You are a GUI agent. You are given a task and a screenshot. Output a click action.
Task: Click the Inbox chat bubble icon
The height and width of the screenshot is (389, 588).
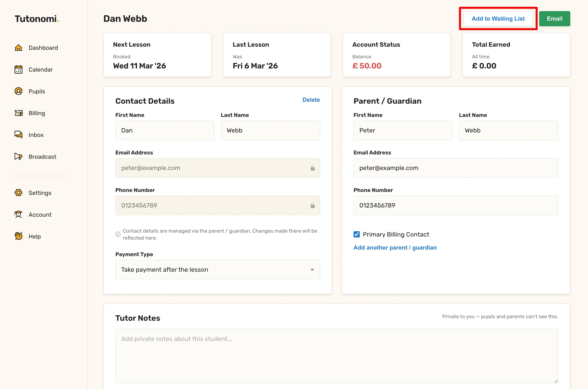[x=18, y=135]
